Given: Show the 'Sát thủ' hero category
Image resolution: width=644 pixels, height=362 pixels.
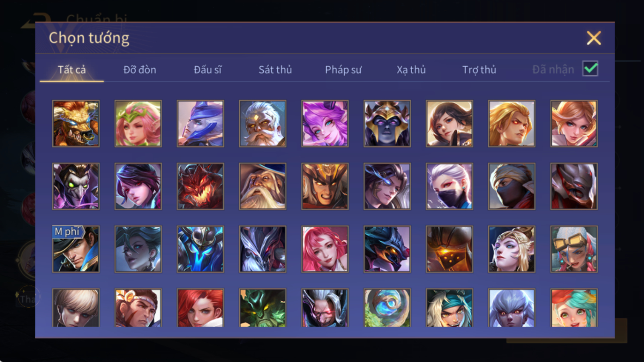Looking at the screenshot, I should tap(275, 70).
